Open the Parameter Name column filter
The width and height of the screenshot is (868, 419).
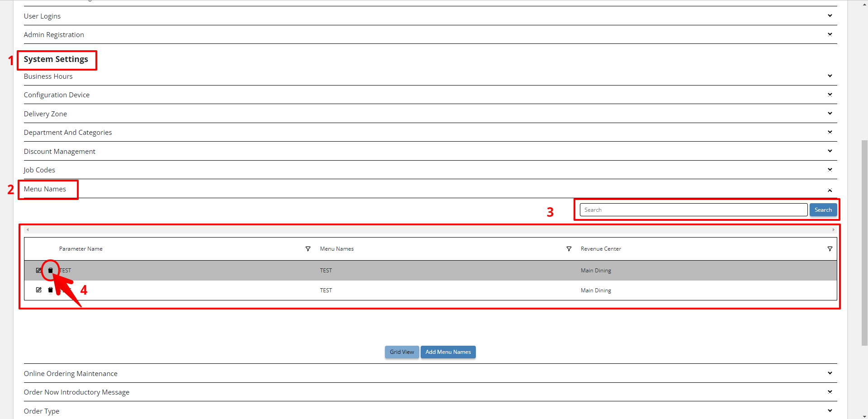click(308, 249)
